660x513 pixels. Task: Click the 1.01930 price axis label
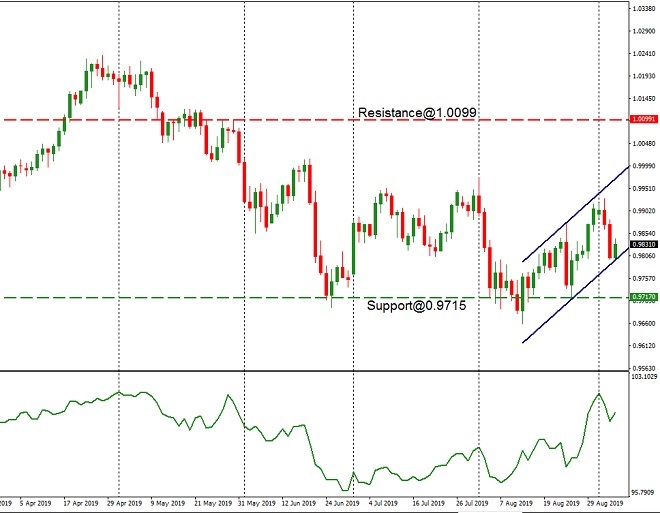click(x=644, y=76)
